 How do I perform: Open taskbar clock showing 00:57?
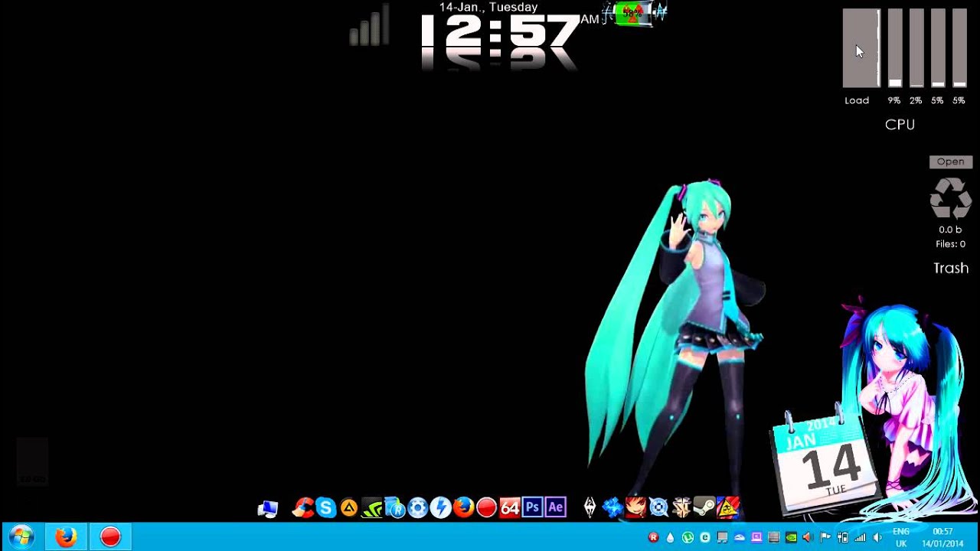coord(942,537)
